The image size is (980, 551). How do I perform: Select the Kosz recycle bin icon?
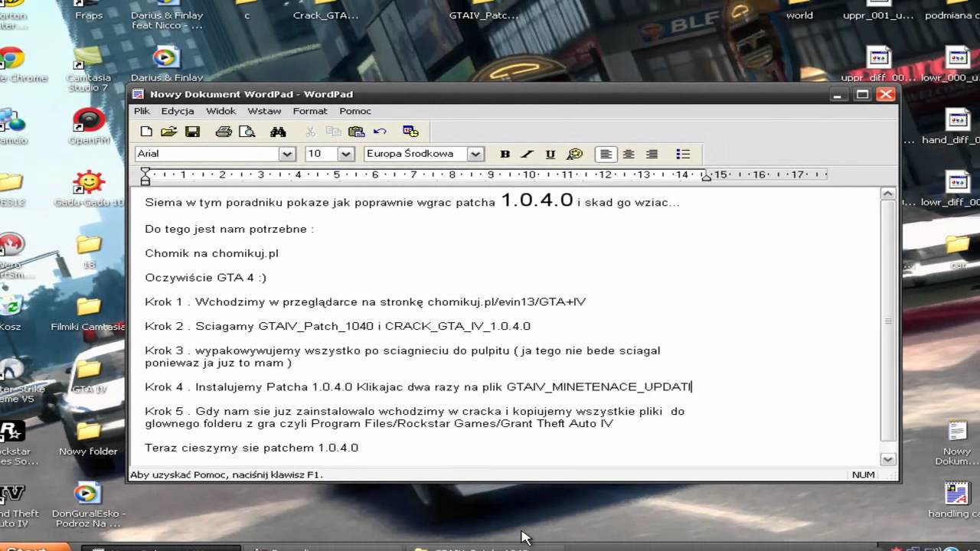coord(11,314)
